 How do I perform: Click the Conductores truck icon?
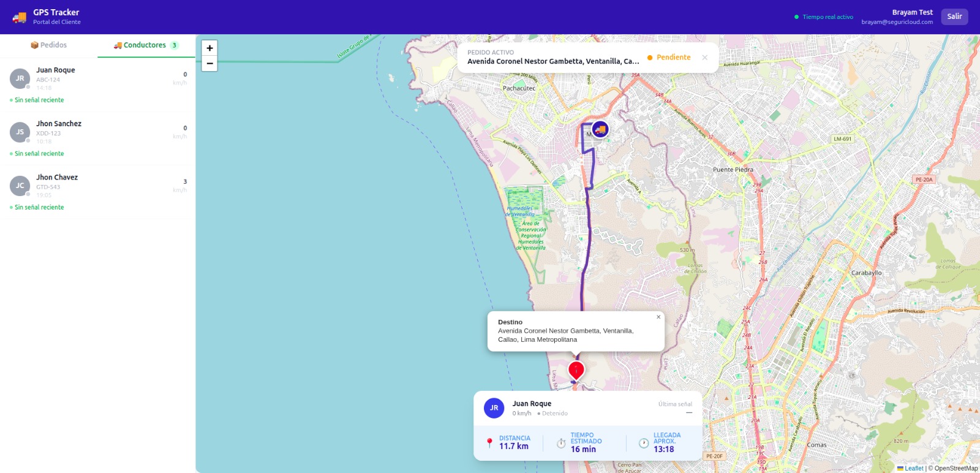click(118, 45)
